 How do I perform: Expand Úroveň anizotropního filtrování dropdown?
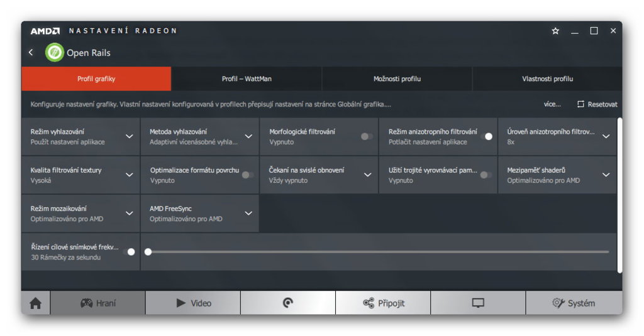[x=606, y=136]
